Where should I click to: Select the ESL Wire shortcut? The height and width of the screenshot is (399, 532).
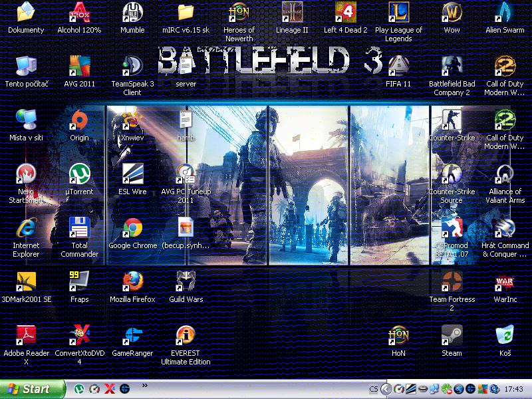(132, 174)
